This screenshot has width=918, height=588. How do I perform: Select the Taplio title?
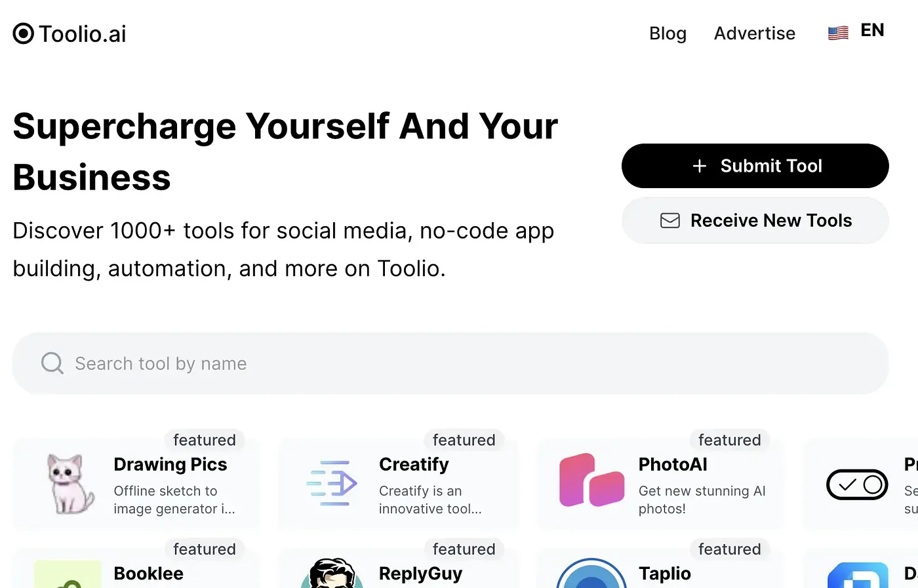pyautogui.click(x=665, y=574)
